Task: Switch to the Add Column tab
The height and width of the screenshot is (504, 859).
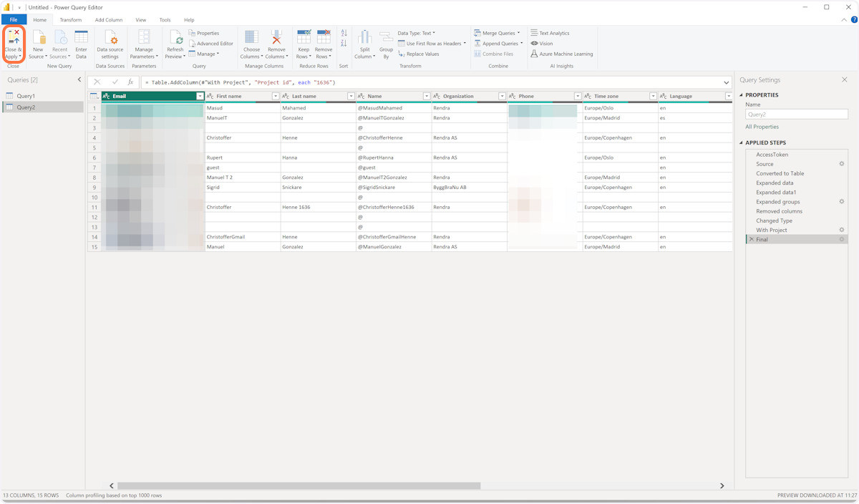Action: (109, 20)
